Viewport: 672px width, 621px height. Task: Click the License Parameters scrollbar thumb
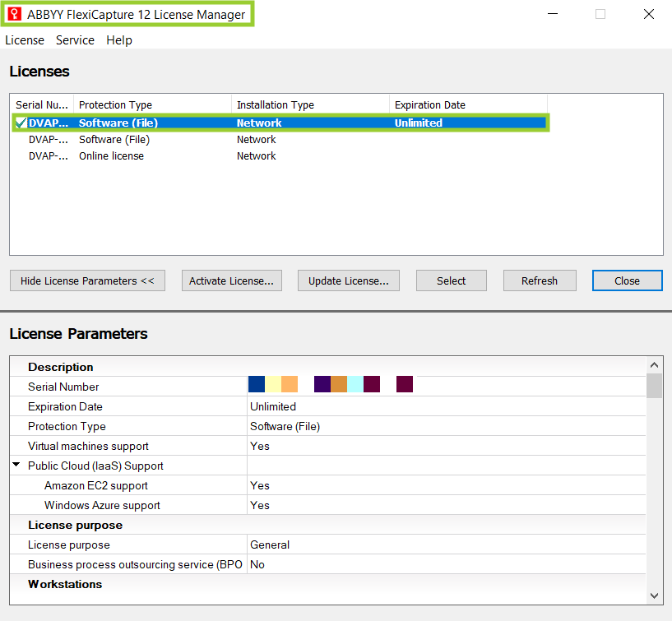pyautogui.click(x=654, y=386)
